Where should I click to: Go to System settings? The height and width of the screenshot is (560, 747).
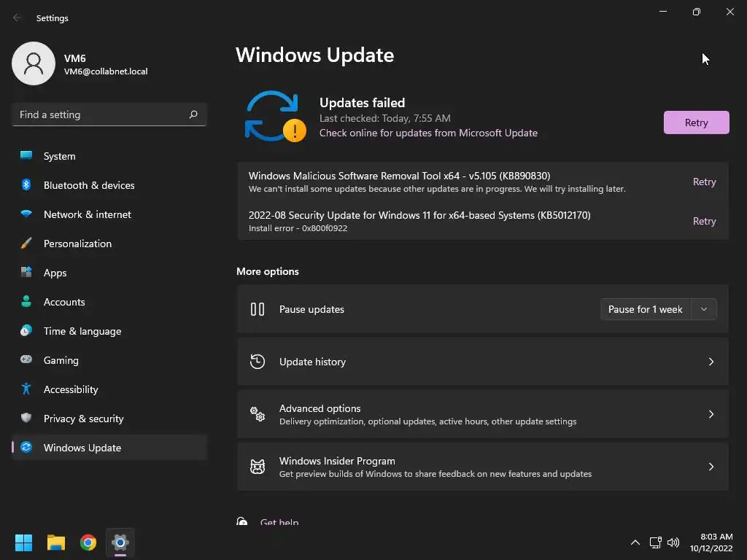[109, 156]
